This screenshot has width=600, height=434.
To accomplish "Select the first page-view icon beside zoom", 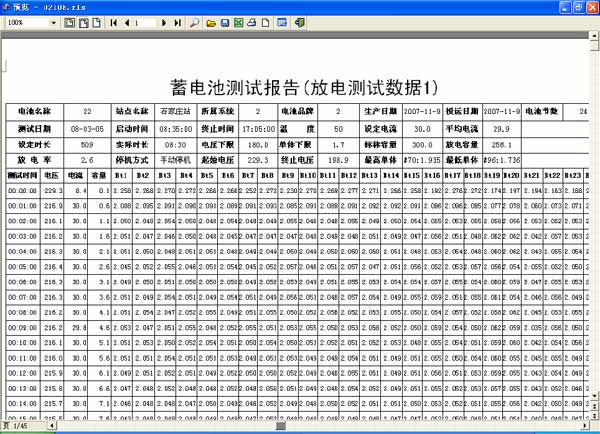I will click(69, 23).
